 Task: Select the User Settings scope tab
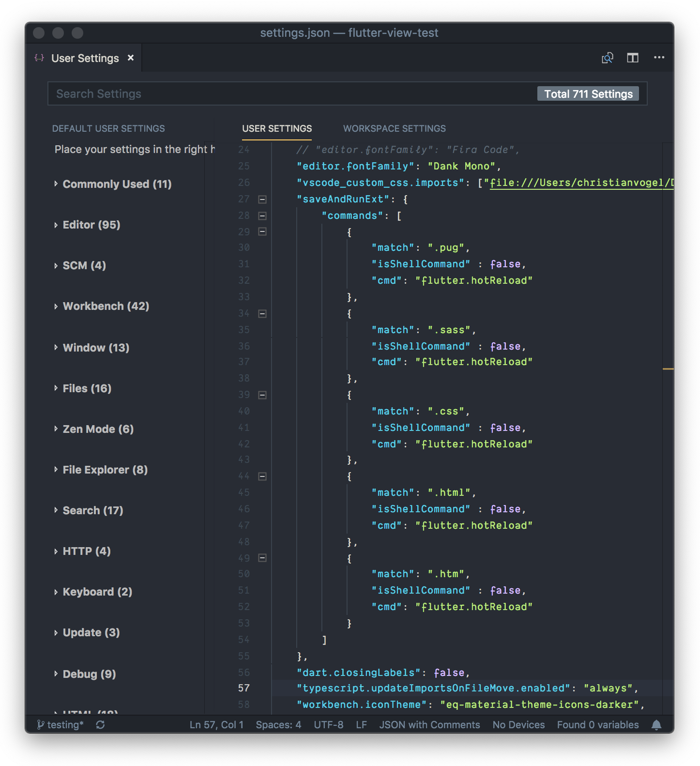277,129
